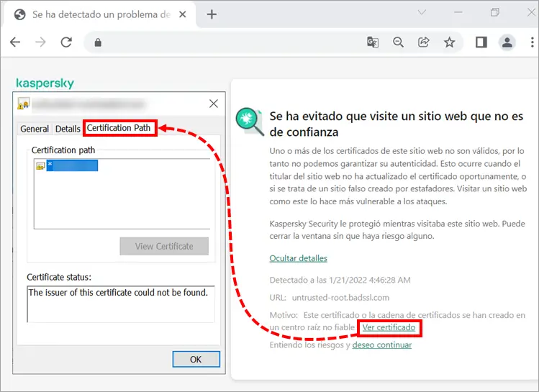
Task: Open the user profile avatar
Action: point(507,42)
